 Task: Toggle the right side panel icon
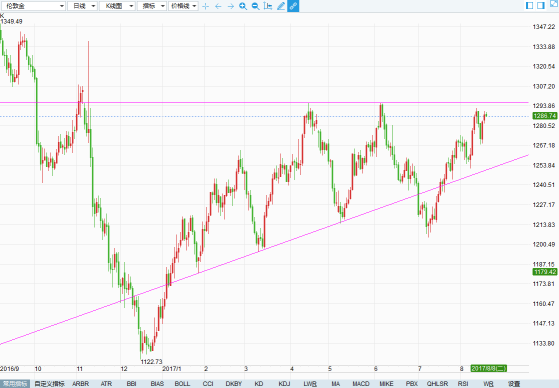click(x=541, y=5)
